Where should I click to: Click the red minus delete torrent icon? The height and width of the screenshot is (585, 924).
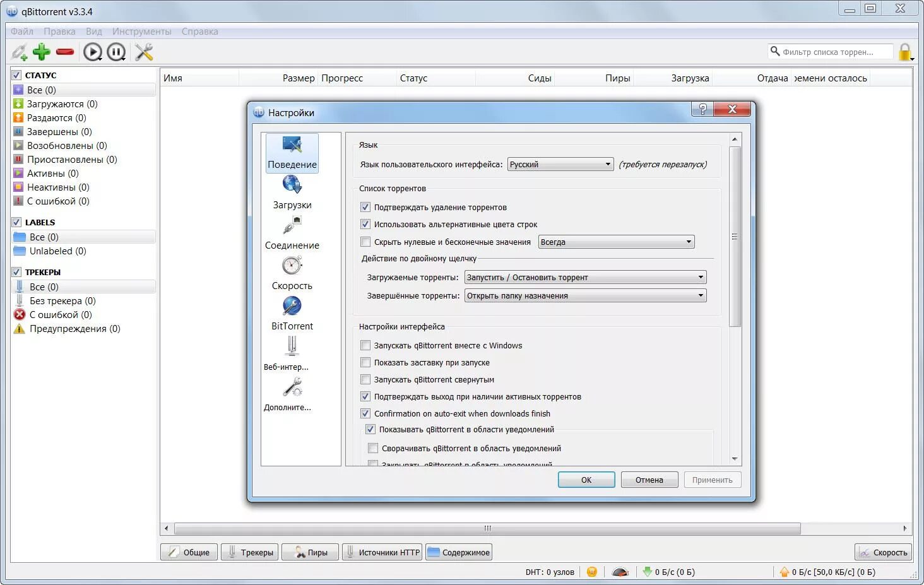pyautogui.click(x=64, y=52)
